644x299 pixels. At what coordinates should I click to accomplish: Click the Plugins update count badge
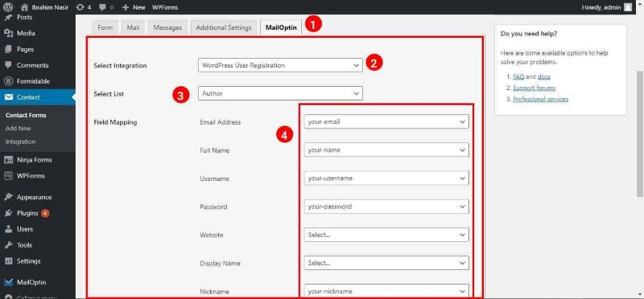(45, 213)
